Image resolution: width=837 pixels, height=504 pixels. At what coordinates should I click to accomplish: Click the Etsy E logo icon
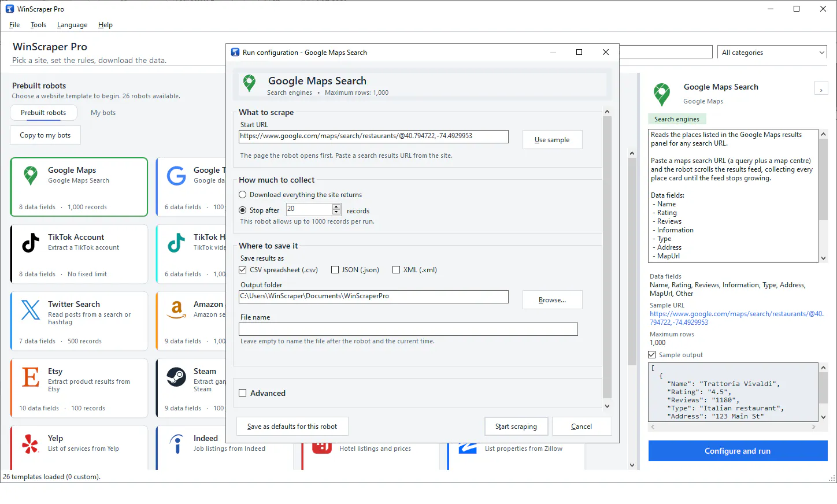point(31,377)
